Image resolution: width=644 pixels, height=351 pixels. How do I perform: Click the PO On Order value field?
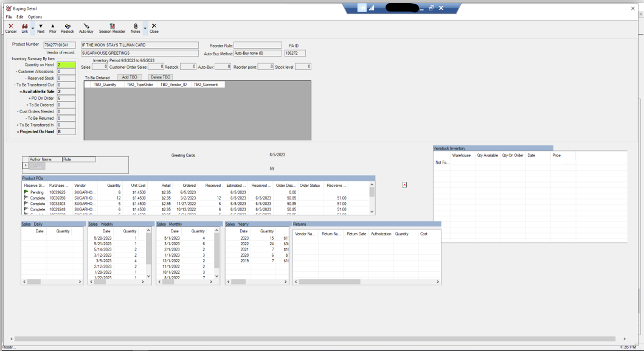click(66, 98)
